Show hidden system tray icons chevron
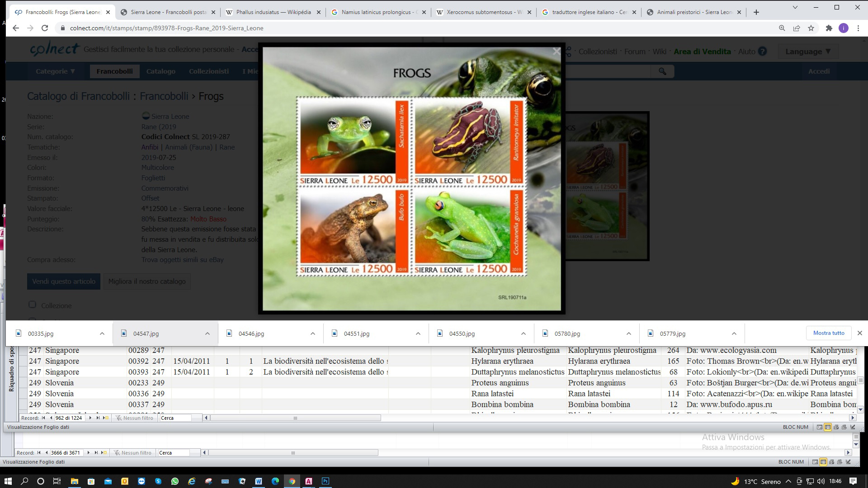The image size is (868, 488). click(788, 481)
